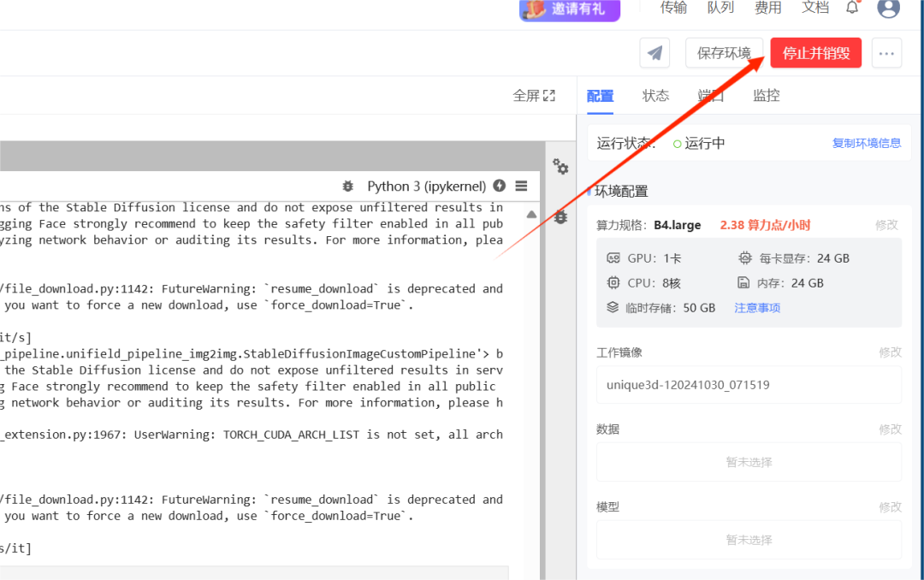Click the unique3d-120241030_071519 image field
The height and width of the screenshot is (580, 924).
pos(749,385)
